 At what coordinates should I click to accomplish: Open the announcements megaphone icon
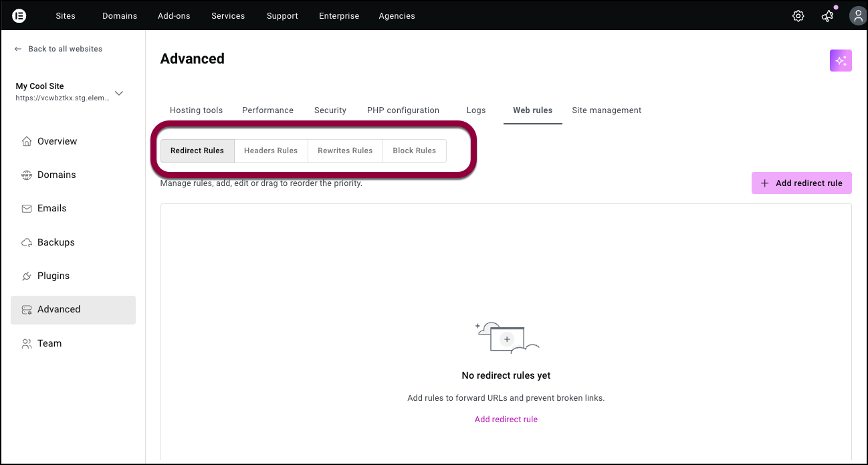[827, 16]
